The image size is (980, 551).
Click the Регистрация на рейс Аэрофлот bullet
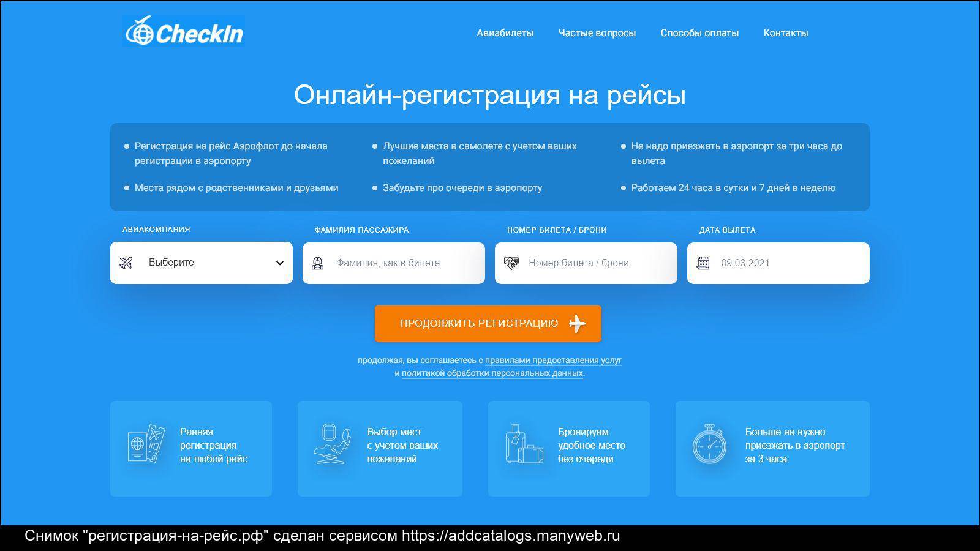click(231, 154)
